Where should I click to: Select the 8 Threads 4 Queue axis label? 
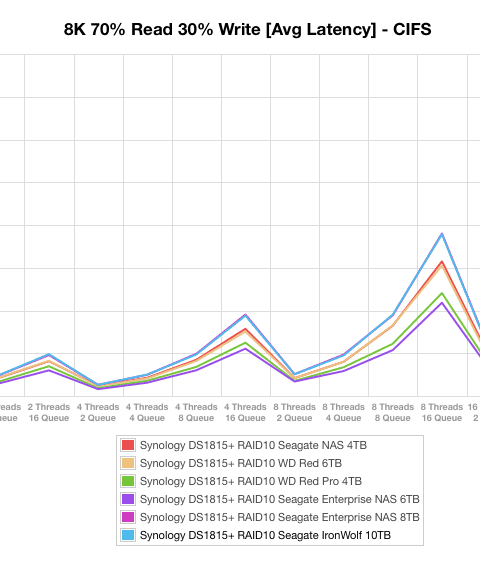tap(343, 413)
